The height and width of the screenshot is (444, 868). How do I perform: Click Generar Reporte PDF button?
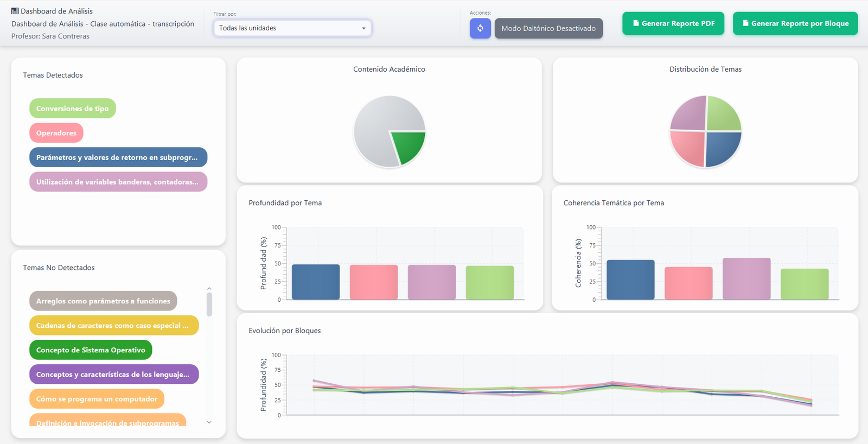pos(673,23)
